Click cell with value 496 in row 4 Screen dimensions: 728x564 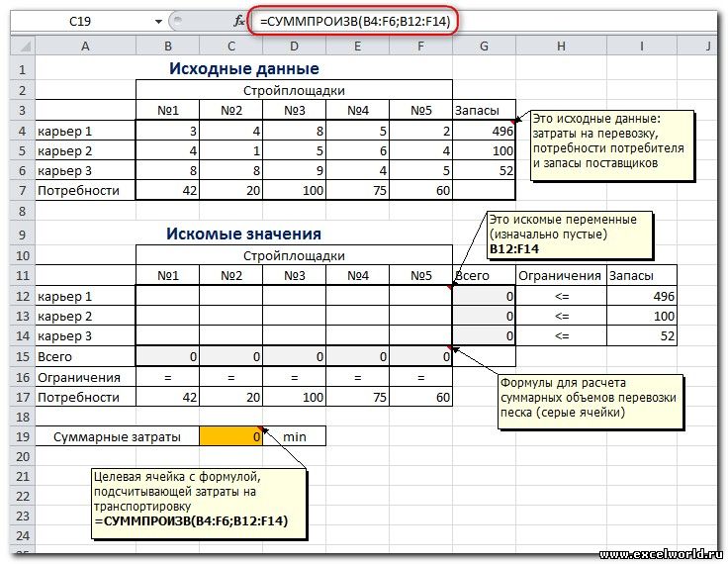[484, 131]
